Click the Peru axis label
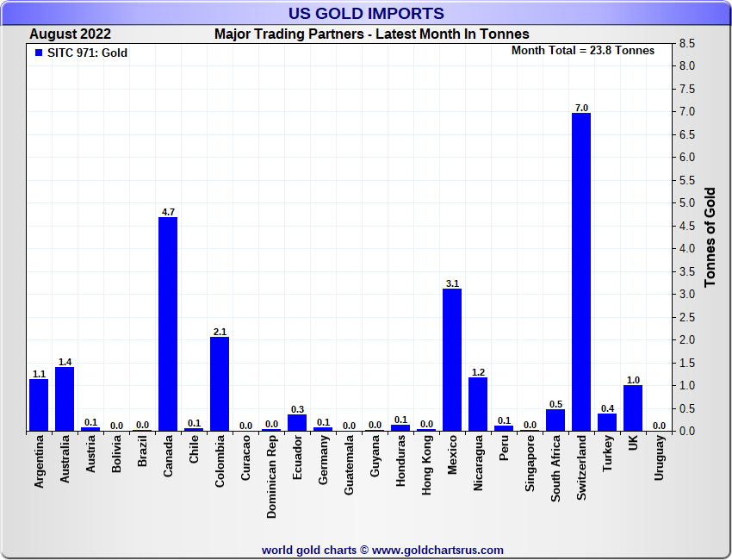Screen dimensions: 732x560 coord(504,447)
